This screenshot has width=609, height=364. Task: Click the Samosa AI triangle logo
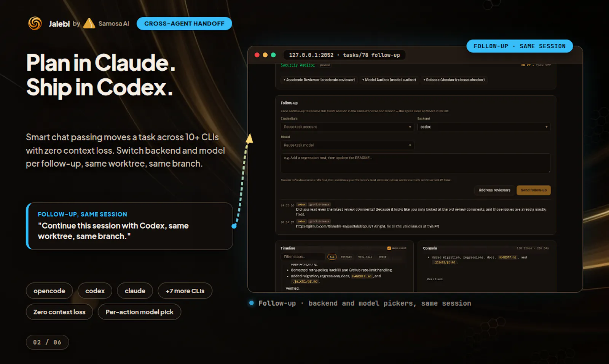(x=89, y=24)
